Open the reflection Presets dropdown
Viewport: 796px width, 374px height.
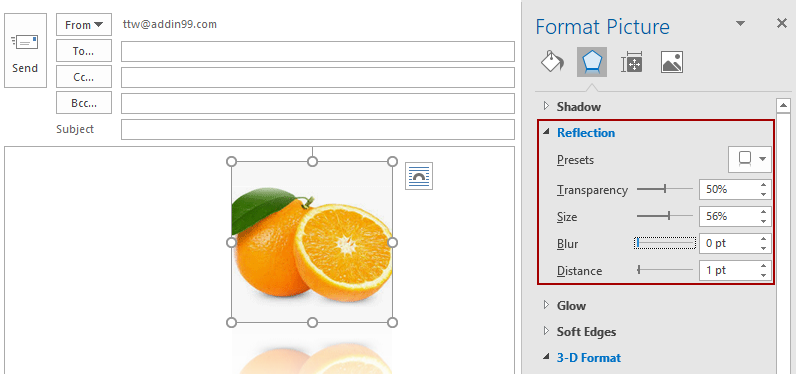(x=750, y=159)
